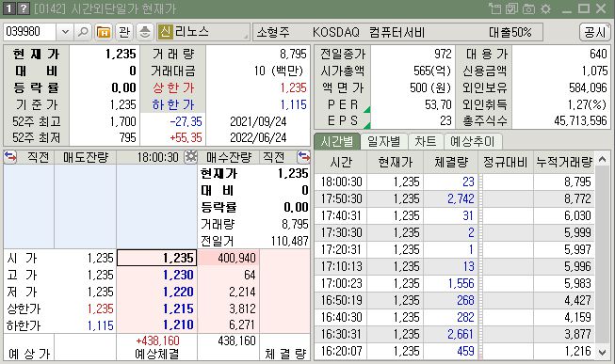The height and width of the screenshot is (364, 615).
Task: Click the 6,271 bid quantity cell
Action: point(228,324)
